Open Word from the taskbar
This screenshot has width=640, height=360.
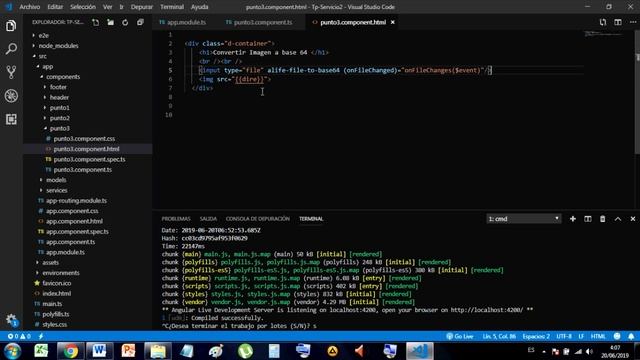pos(99,351)
